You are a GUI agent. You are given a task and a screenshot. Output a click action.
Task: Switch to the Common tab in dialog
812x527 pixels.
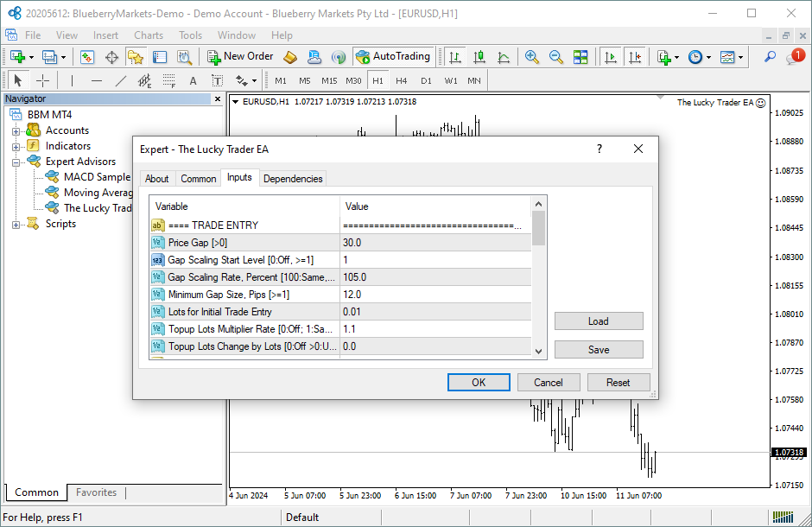tap(199, 179)
